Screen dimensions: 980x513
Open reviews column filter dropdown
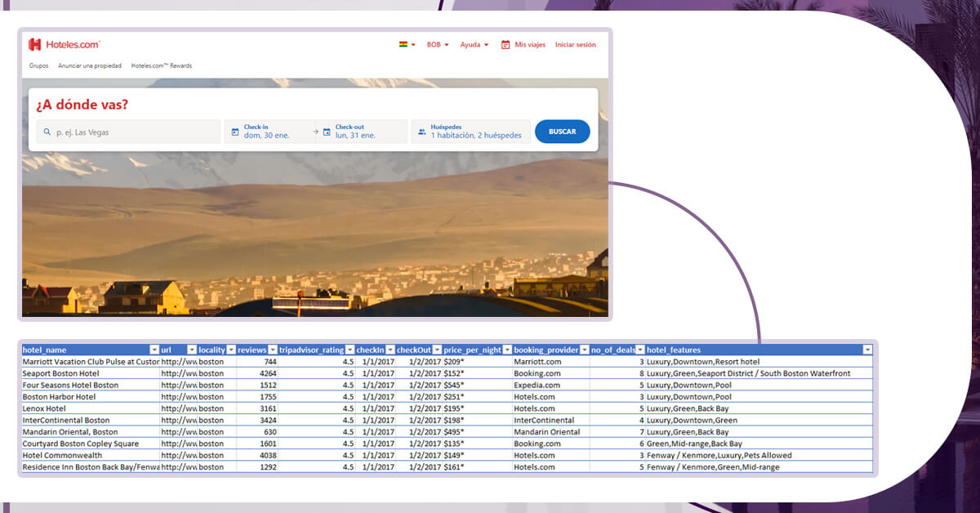273,350
